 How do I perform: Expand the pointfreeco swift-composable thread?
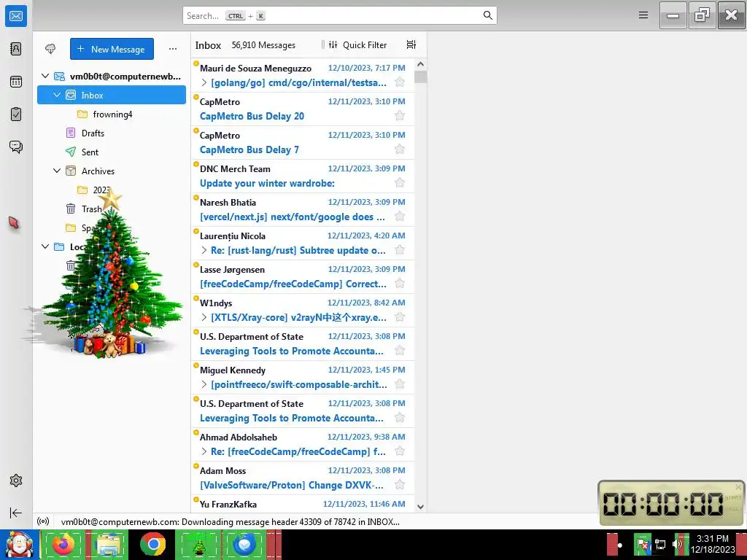pyautogui.click(x=204, y=384)
